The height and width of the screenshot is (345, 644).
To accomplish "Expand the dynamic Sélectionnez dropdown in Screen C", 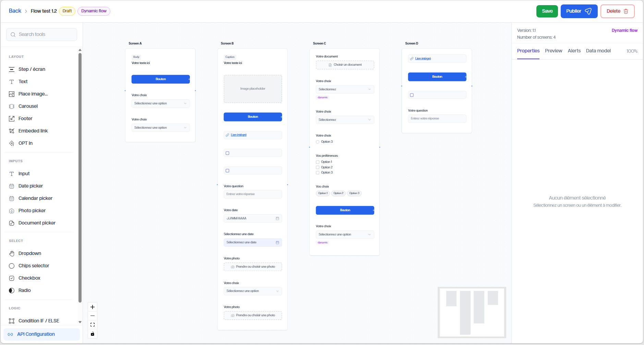I will pos(345,89).
